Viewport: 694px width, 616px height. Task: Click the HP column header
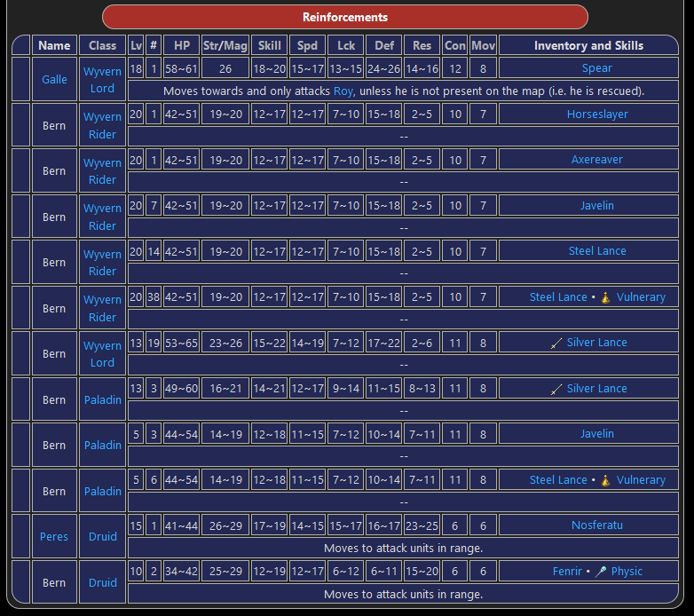[181, 45]
